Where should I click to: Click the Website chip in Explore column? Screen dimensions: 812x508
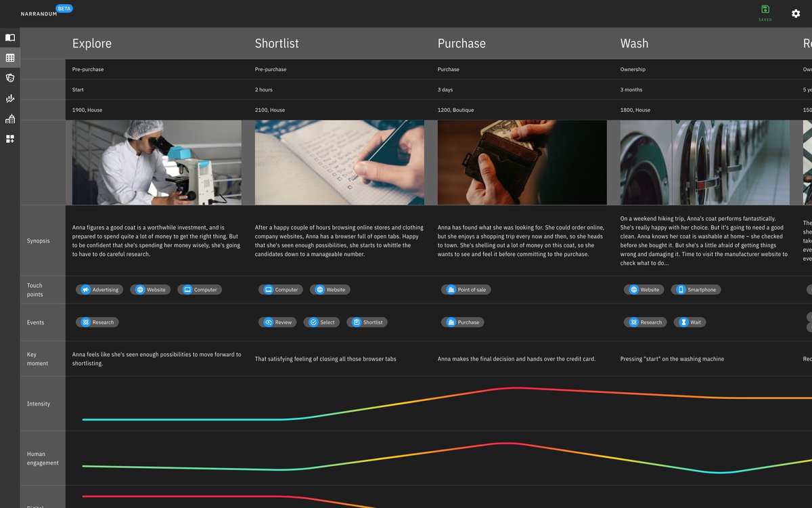(150, 289)
